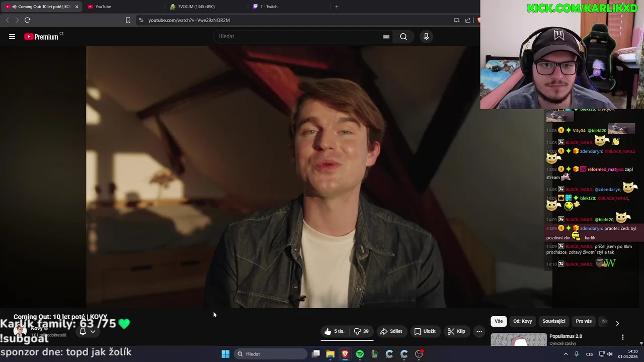644x362 pixels.
Task: Select the Související filter chip
Action: coord(554,321)
